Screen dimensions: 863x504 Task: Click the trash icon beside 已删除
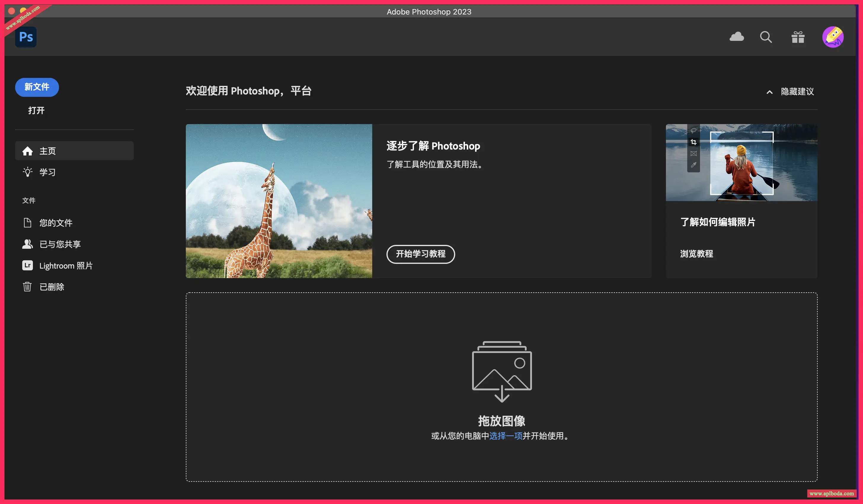27,287
